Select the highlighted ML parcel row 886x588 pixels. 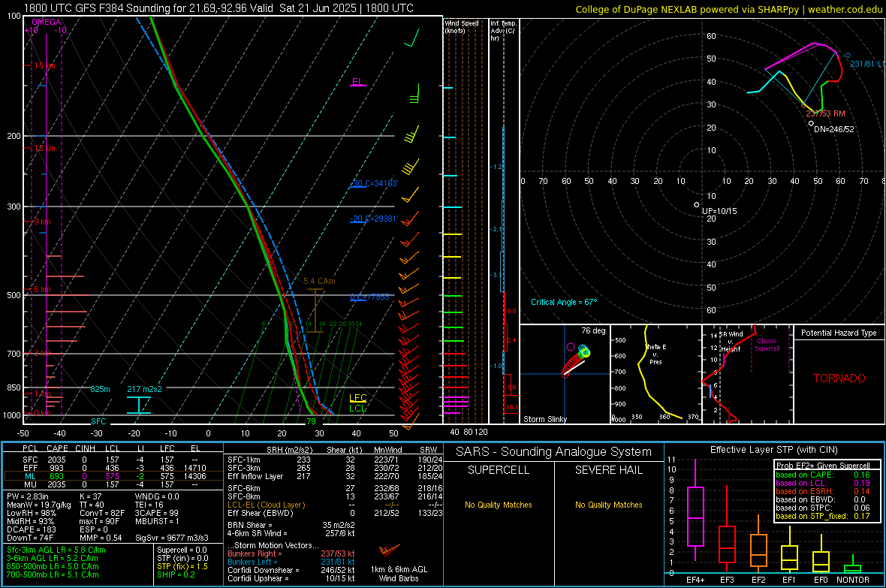113,476
